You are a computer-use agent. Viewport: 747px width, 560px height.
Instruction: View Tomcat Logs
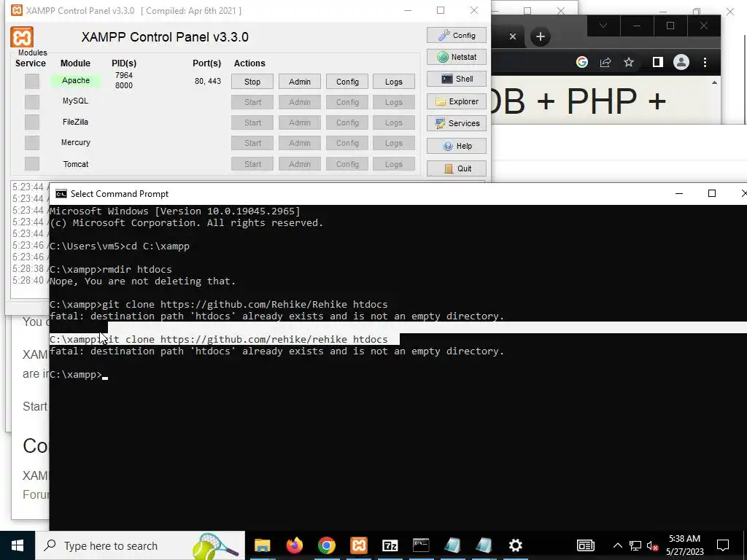point(393,164)
